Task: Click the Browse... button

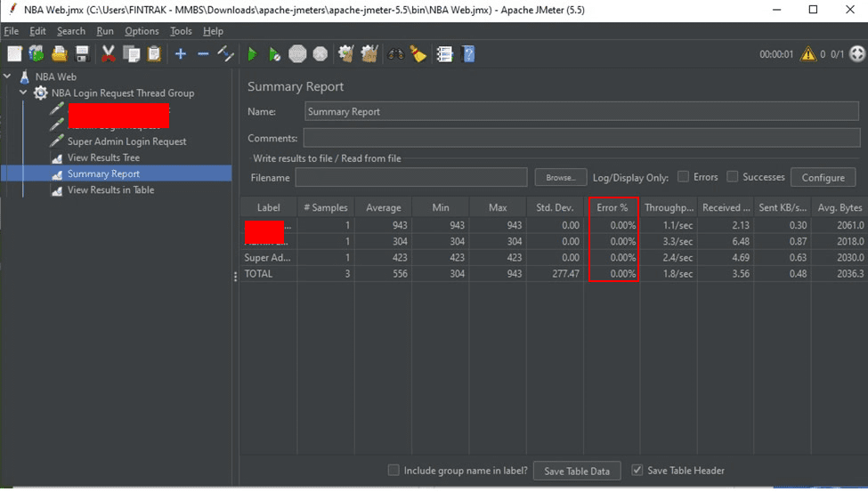Action: tap(560, 178)
